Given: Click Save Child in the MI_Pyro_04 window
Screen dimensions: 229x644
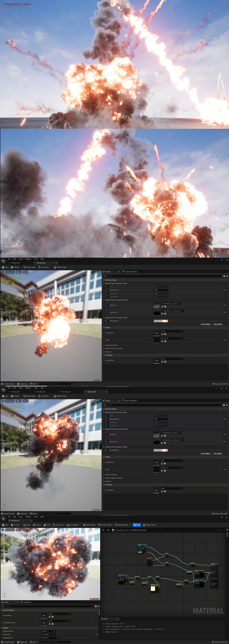Looking at the screenshot, I should (217, 454).
